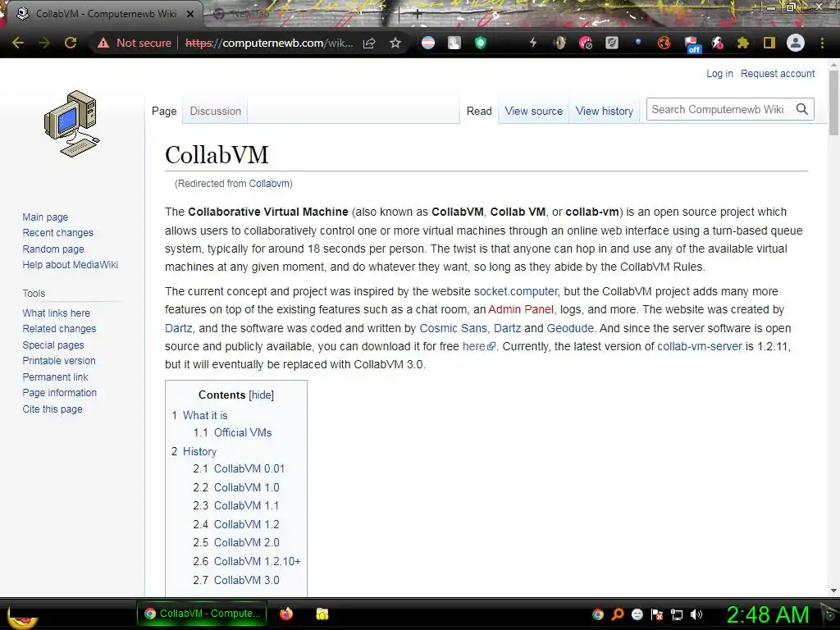The image size is (840, 630).
Task: Hide the Contents box with [hide]
Action: (x=262, y=395)
